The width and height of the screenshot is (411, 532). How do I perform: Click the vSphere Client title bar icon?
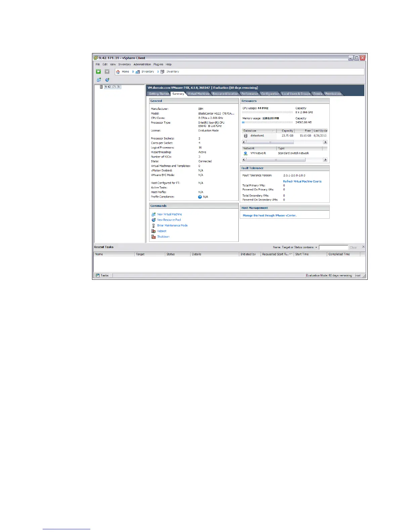[x=96, y=58]
